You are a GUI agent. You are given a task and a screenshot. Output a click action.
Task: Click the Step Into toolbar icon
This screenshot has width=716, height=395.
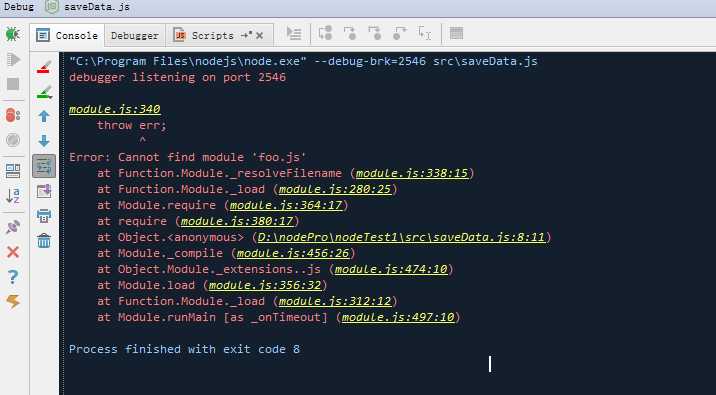point(350,33)
